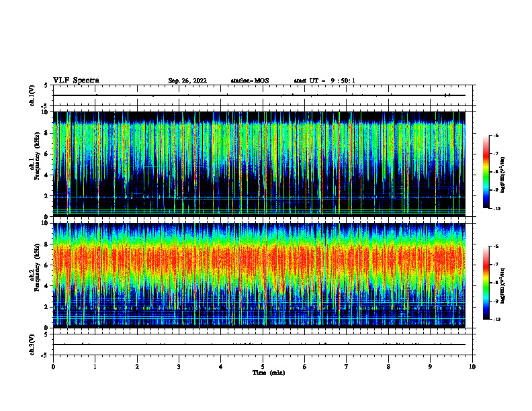
Task: Click the 'start UT = 9 : 50: 1' text
Action: [324, 81]
